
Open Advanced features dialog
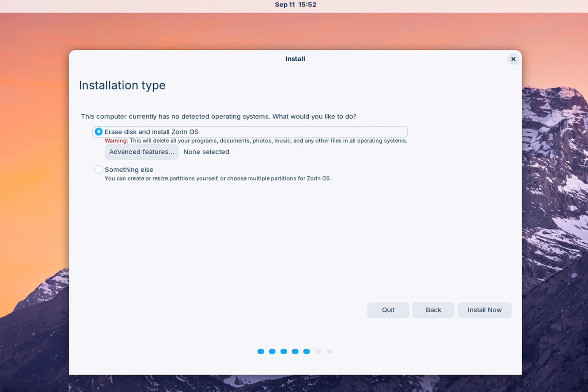pos(141,151)
